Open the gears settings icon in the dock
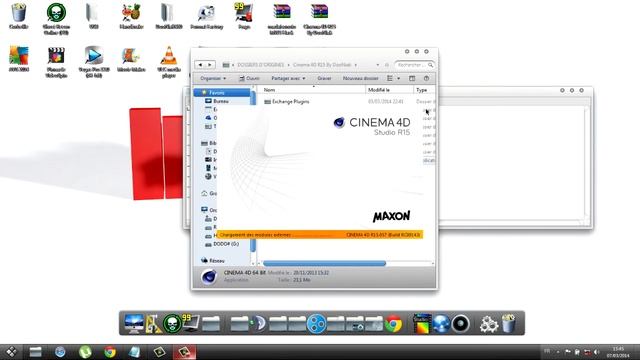This screenshot has height=360, width=640. [x=488, y=324]
